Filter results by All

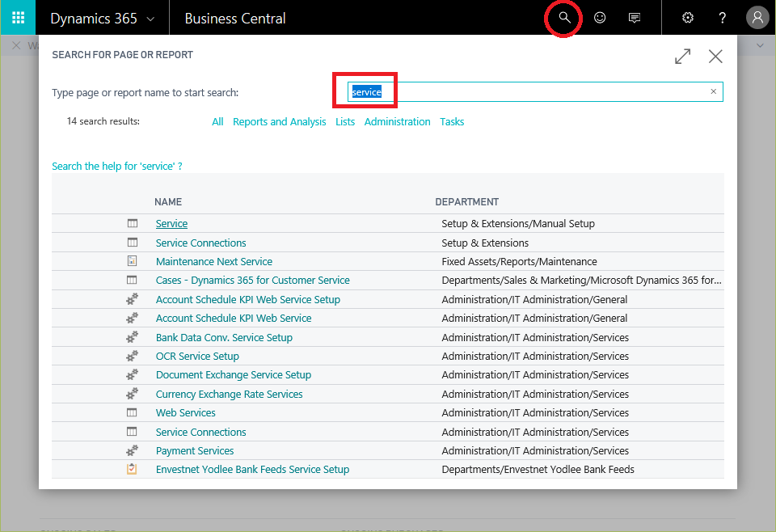(217, 122)
